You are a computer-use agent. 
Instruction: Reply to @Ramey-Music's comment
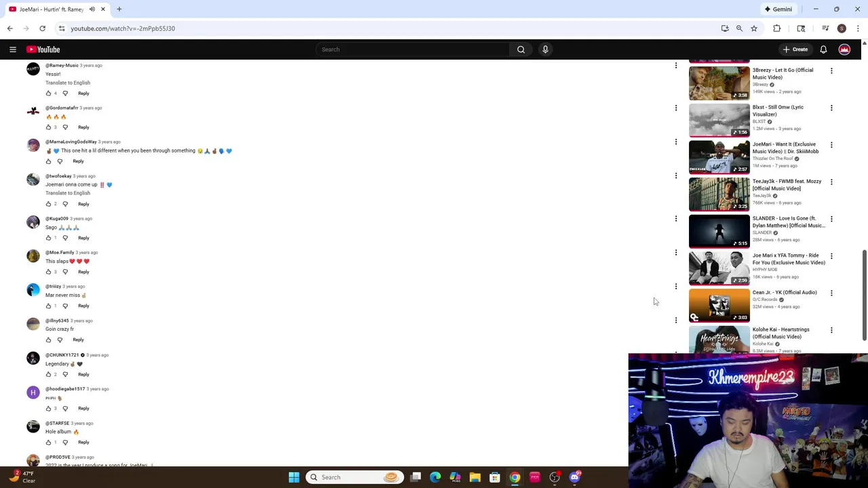click(83, 94)
